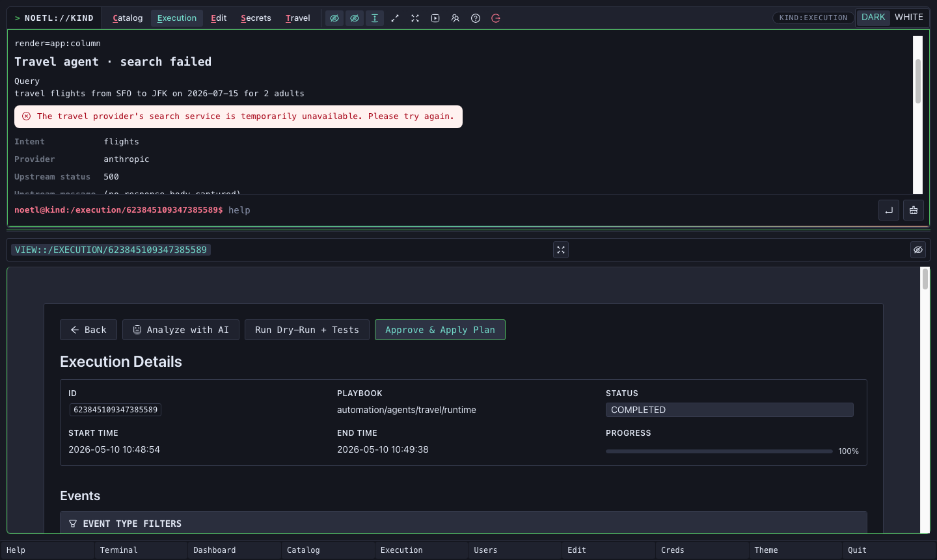Toggle the first green eye-slash visibility icon
The height and width of the screenshot is (560, 937).
(334, 18)
